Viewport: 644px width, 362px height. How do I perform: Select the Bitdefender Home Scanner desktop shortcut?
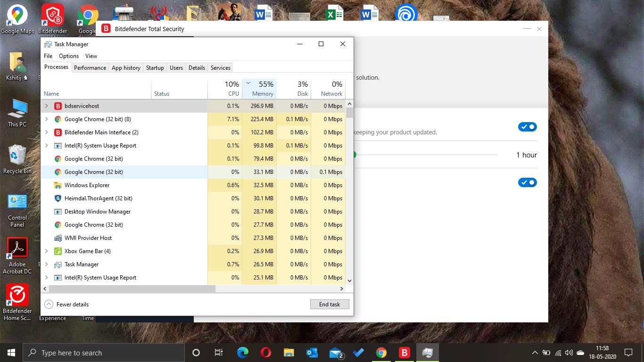coord(17,302)
